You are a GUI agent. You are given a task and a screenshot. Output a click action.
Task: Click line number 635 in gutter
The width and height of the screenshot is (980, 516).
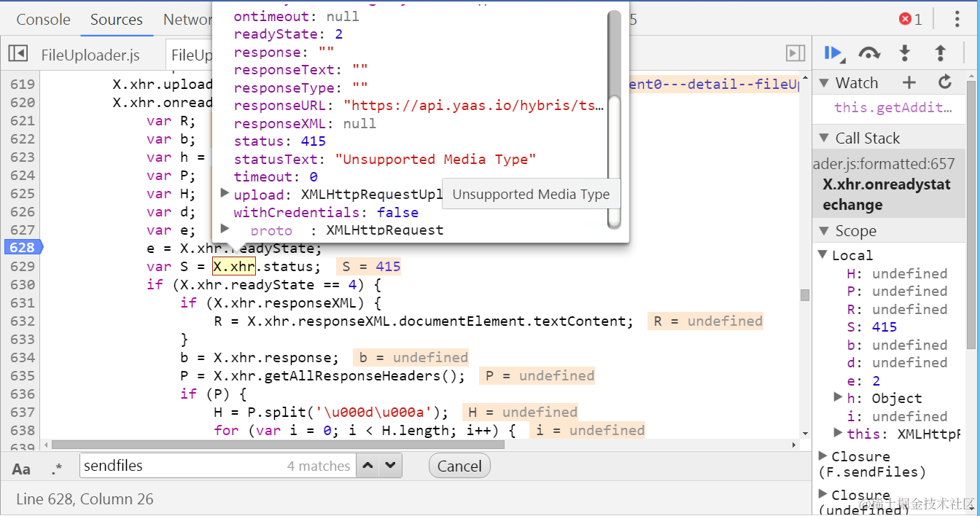pyautogui.click(x=22, y=375)
